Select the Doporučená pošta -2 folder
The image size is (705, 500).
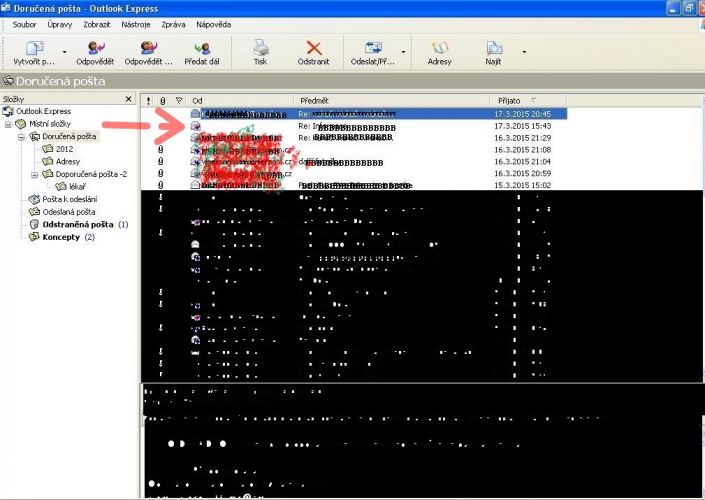(91, 174)
